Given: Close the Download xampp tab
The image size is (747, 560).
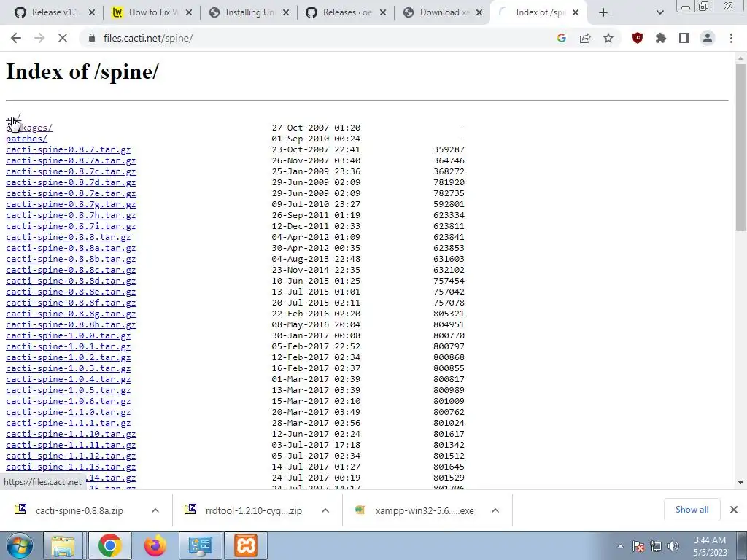Looking at the screenshot, I should [480, 12].
